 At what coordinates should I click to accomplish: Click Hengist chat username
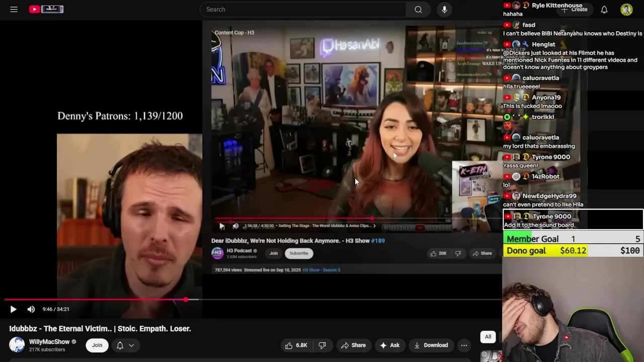544,44
